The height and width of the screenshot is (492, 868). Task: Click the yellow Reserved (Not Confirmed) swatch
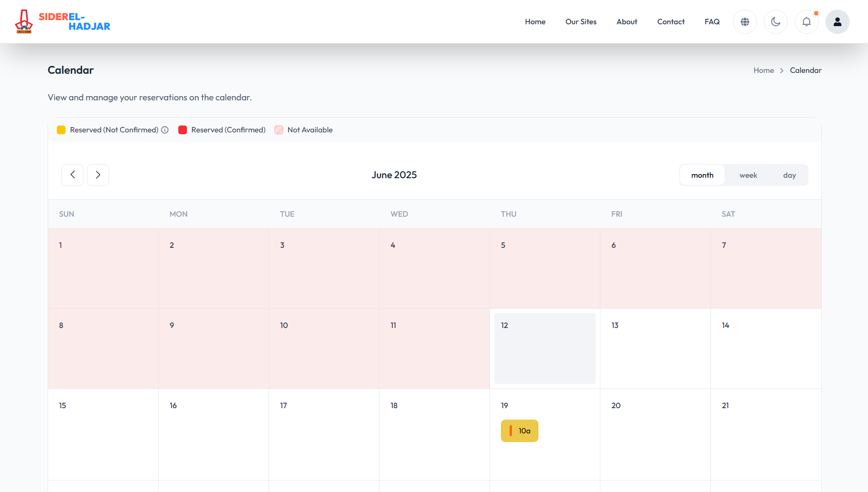coord(61,130)
